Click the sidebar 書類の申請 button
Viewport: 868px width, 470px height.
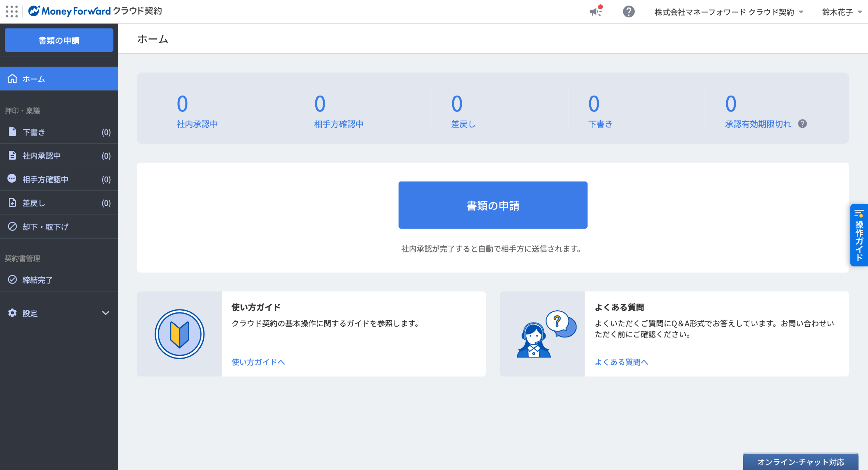(x=59, y=40)
